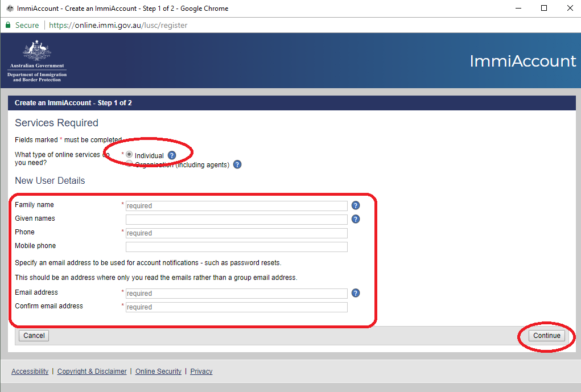Screen dimensions: 581x392
Task: Open help for Given names field
Action: click(355, 219)
